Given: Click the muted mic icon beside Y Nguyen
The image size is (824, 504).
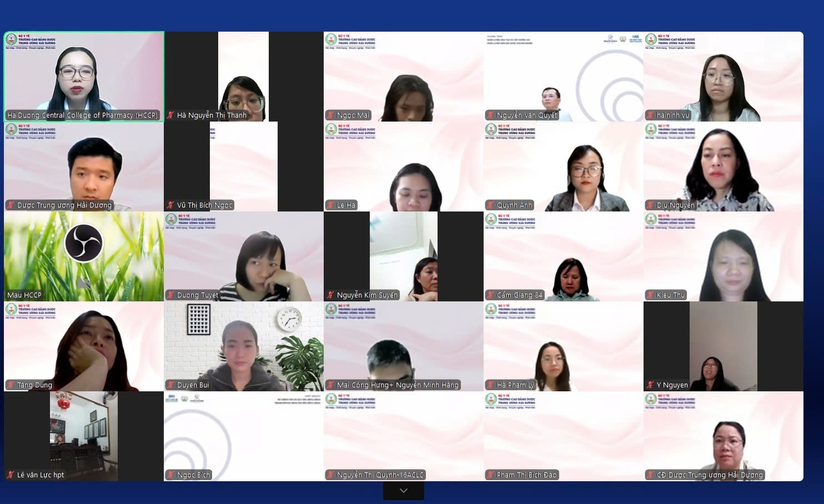Looking at the screenshot, I should [650, 385].
